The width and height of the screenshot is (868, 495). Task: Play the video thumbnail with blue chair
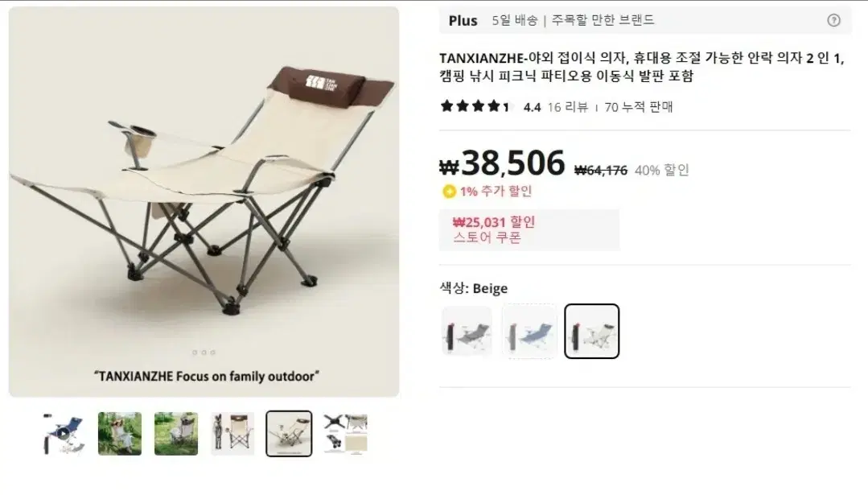tap(64, 434)
